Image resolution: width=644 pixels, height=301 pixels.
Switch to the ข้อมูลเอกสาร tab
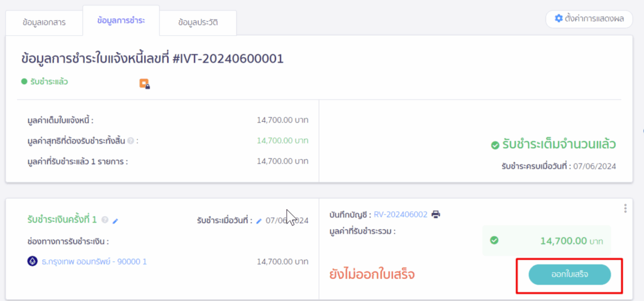44,23
